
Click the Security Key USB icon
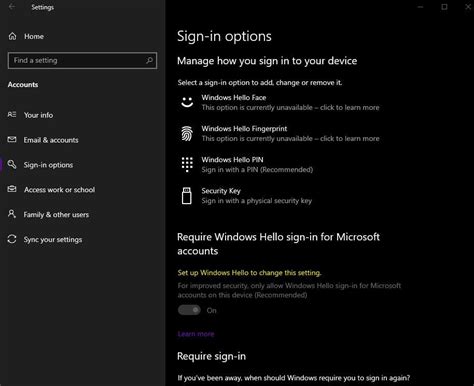[187, 195]
